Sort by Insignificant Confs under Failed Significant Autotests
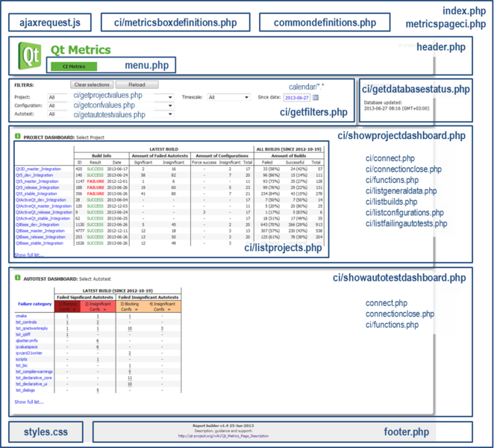 pos(98,307)
